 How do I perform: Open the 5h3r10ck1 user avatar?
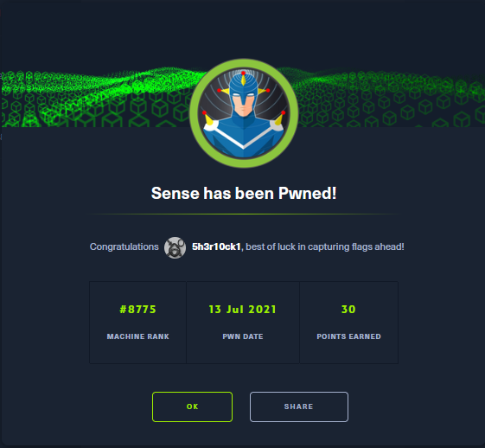(x=175, y=247)
